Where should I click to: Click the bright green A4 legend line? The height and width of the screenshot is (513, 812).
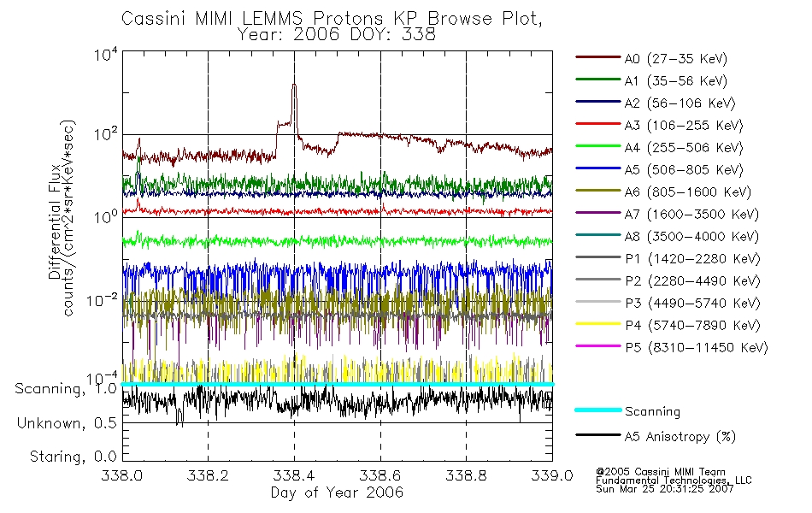[598, 146]
